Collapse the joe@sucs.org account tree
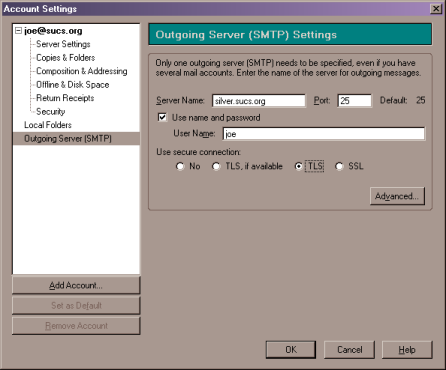 pyautogui.click(x=18, y=31)
